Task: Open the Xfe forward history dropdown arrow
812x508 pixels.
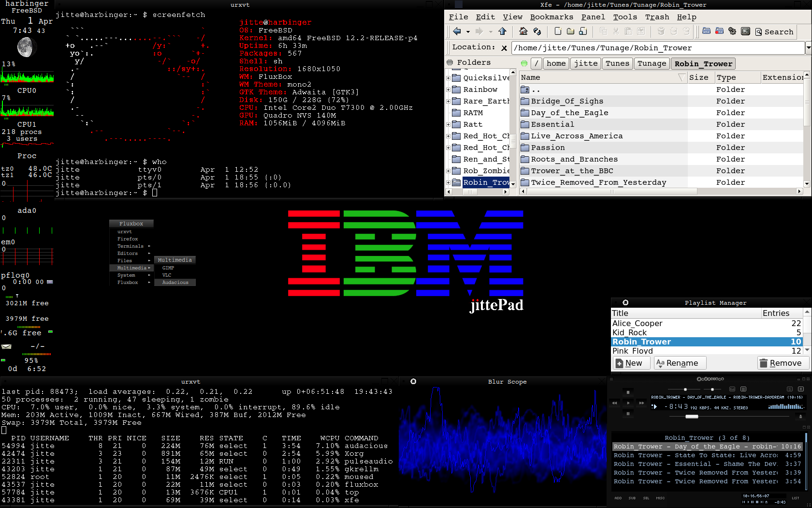Action: 490,32
